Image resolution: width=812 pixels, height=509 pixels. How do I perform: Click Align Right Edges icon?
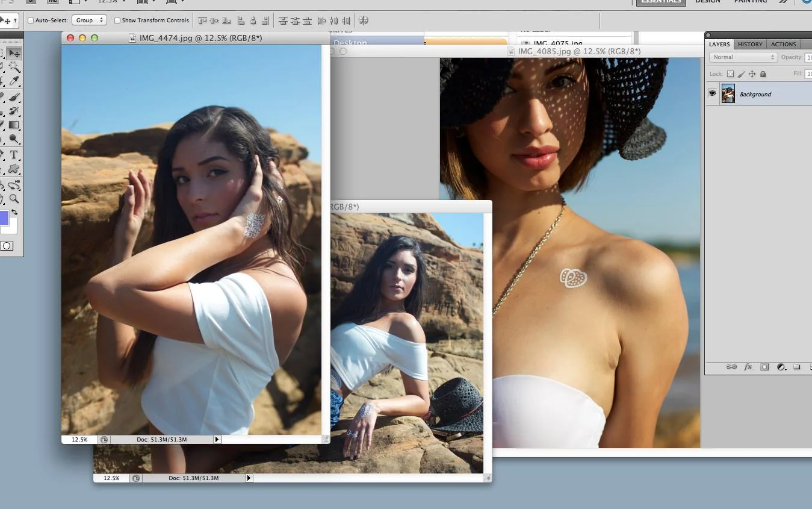coord(265,20)
